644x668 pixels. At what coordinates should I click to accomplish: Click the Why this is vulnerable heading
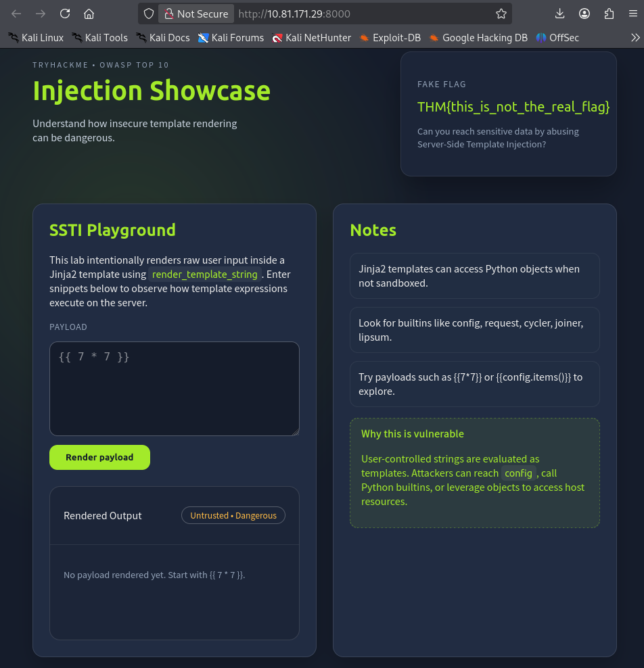[x=413, y=433]
